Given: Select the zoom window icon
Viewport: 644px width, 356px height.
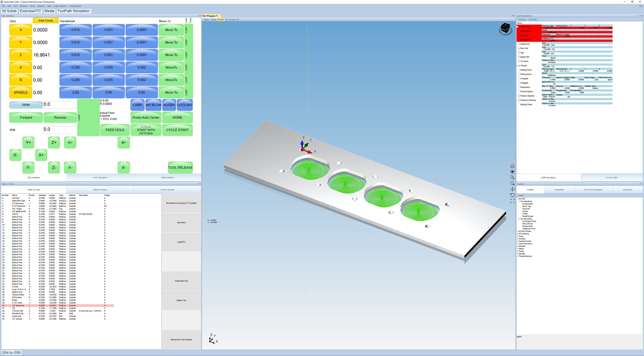Looking at the screenshot, I should click(x=512, y=177).
